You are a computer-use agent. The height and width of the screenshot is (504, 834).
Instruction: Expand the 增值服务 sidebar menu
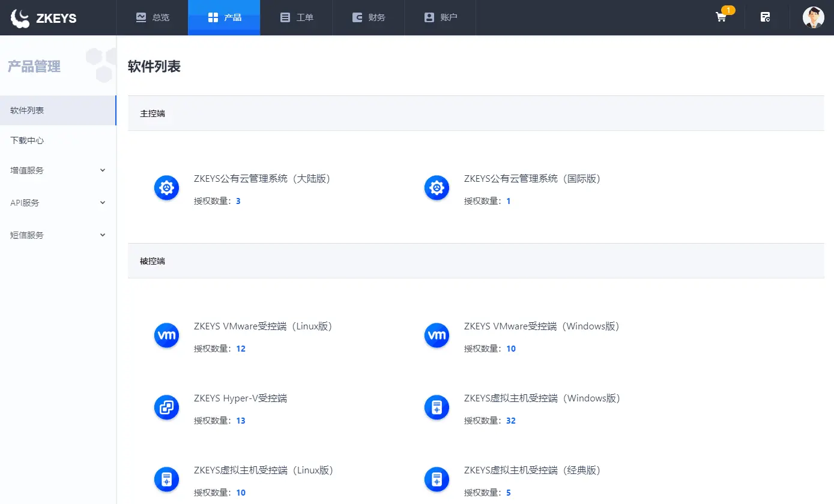[58, 170]
